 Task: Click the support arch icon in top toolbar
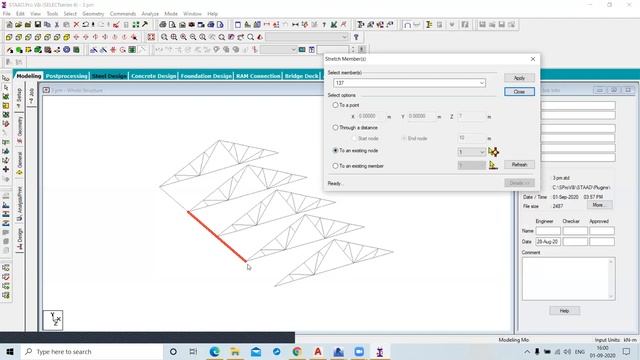407,25
